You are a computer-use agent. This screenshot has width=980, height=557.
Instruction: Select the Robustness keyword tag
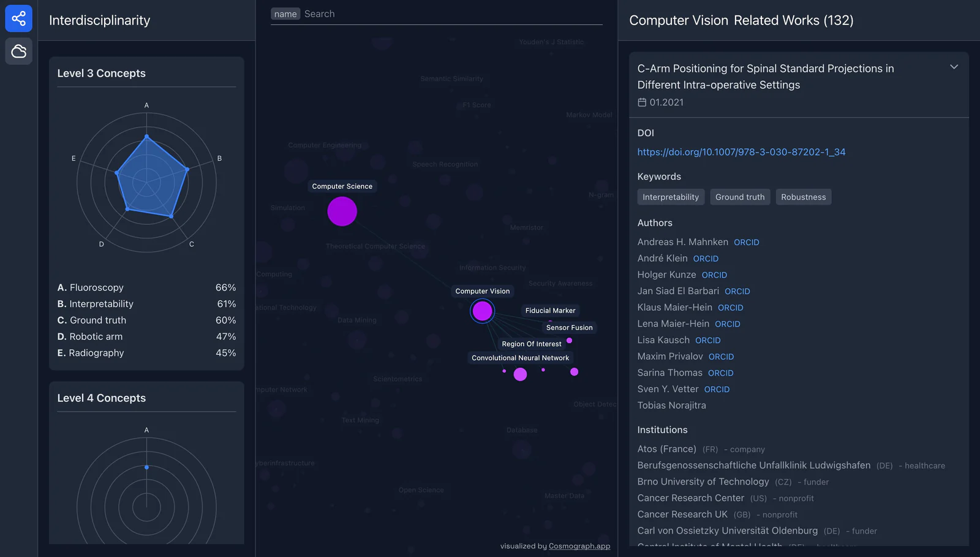pos(804,197)
